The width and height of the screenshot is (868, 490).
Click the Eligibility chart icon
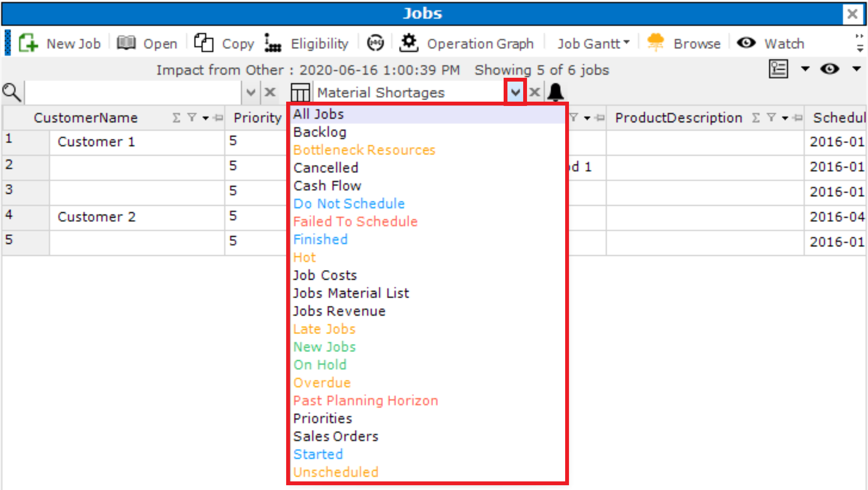click(273, 43)
